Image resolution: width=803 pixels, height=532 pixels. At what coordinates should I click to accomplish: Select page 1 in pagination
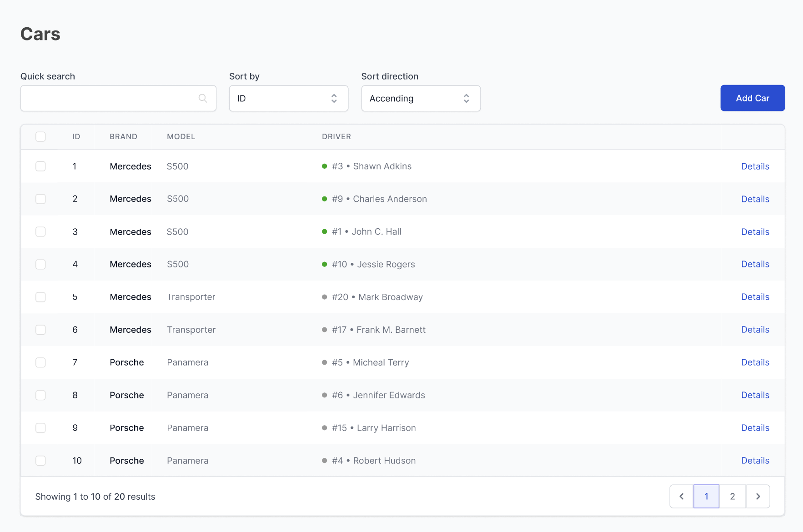click(707, 497)
